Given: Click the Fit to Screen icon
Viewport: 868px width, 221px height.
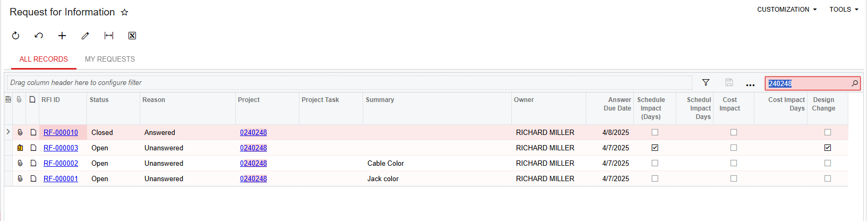Looking at the screenshot, I should (x=109, y=36).
